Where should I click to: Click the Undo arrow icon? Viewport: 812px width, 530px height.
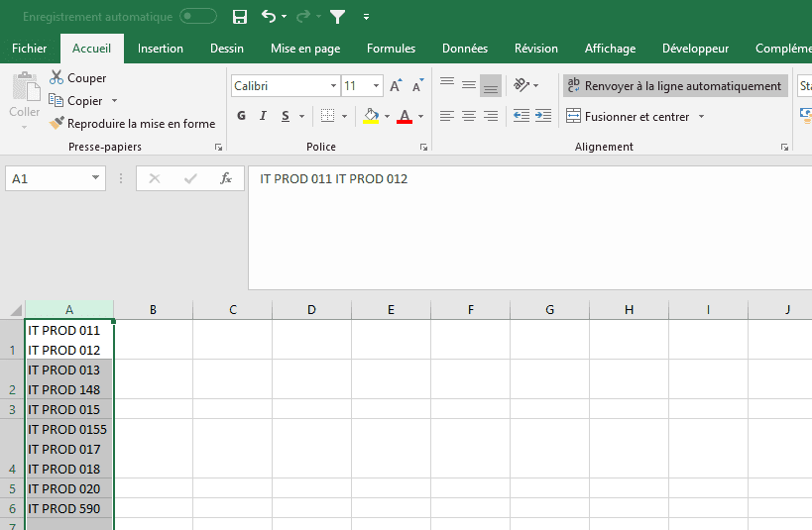[x=268, y=17]
